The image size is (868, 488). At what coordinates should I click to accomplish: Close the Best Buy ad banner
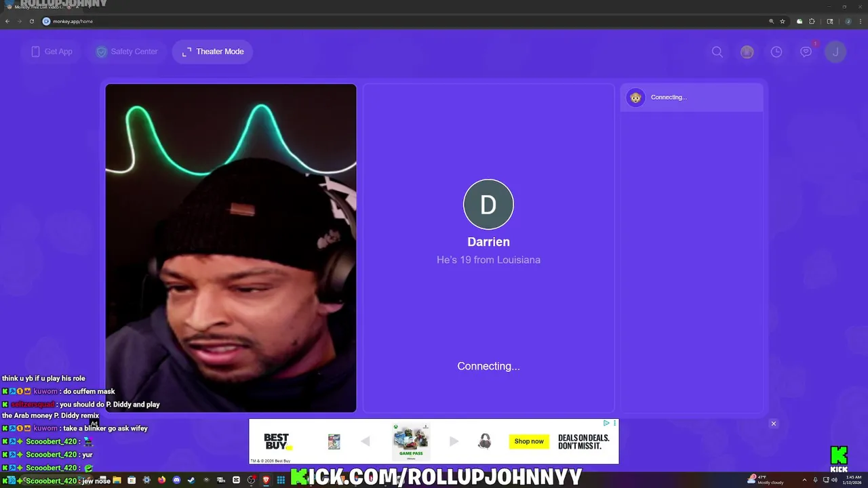(x=773, y=424)
